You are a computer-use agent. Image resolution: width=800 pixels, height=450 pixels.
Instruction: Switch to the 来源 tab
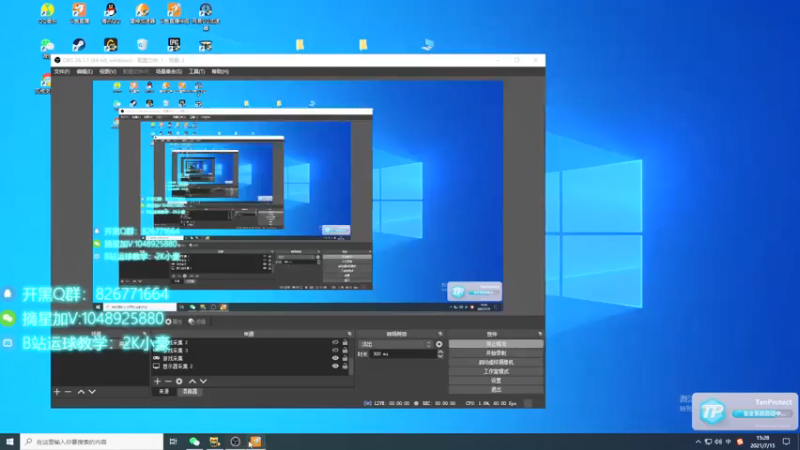coord(164,391)
